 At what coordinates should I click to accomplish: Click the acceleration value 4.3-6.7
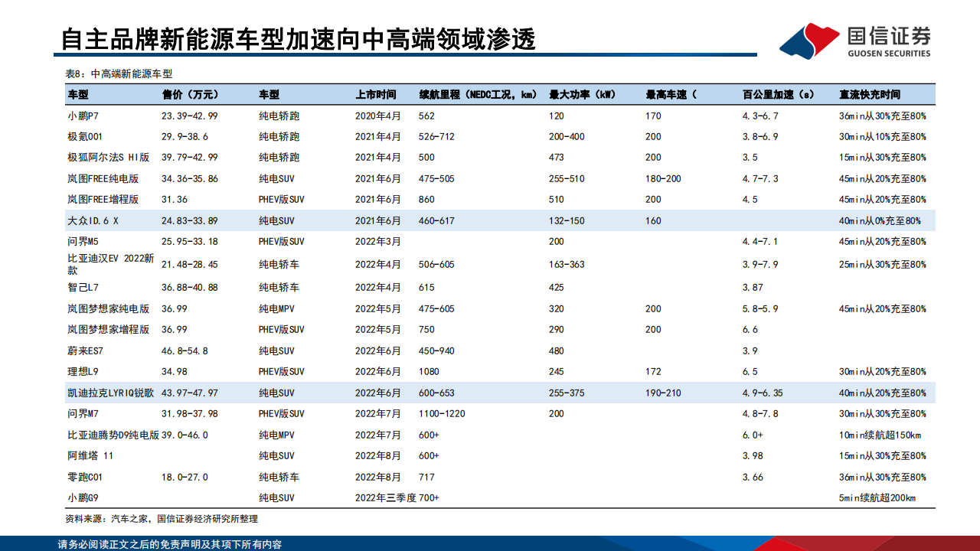pyautogui.click(x=759, y=116)
